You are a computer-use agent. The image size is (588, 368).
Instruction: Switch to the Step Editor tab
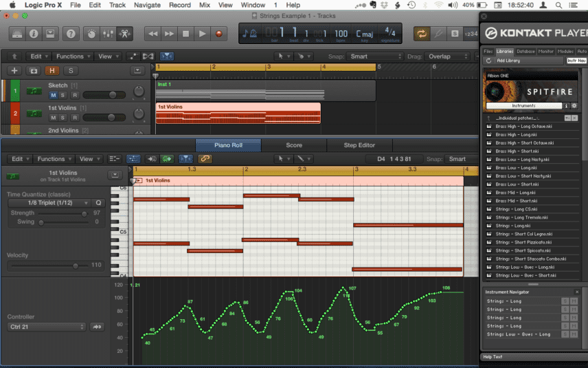(359, 145)
